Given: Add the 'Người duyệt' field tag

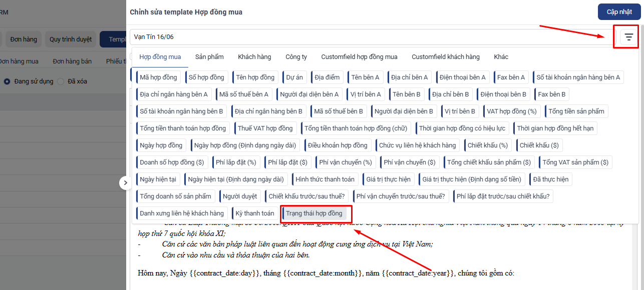Looking at the screenshot, I should [x=240, y=196].
